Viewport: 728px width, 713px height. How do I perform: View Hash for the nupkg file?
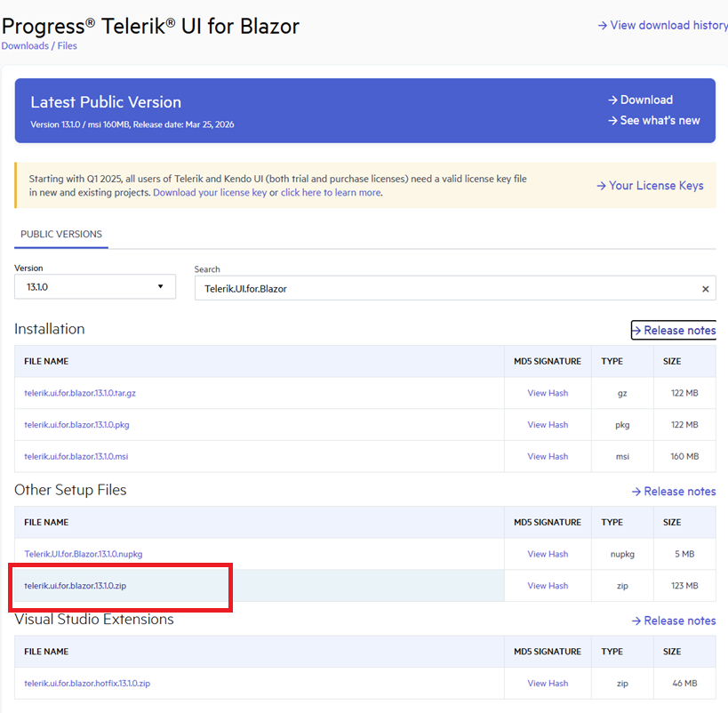pos(548,554)
